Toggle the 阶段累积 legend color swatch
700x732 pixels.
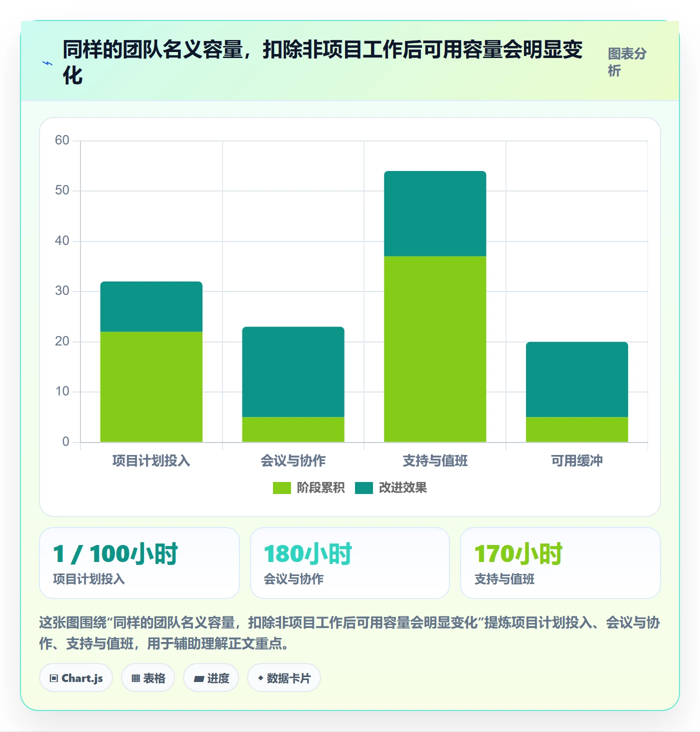click(x=281, y=488)
